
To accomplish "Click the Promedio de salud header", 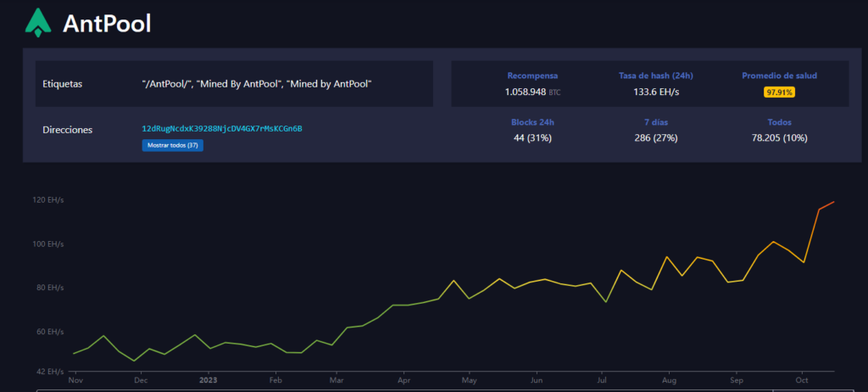I will point(779,76).
